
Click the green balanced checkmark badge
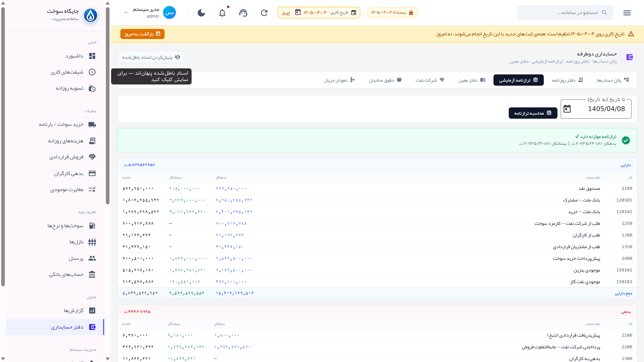pos(626,140)
